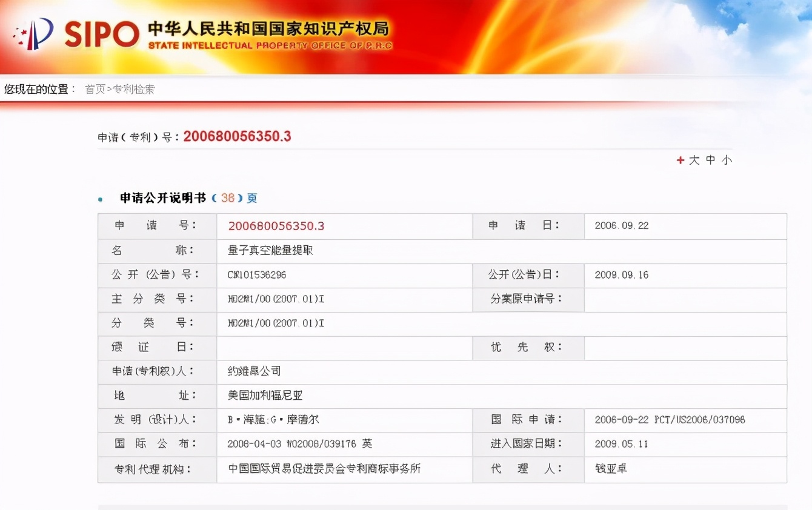812x510 pixels.
Task: Click the address value 美国加利福尼亚
Action: pyautogui.click(x=265, y=396)
